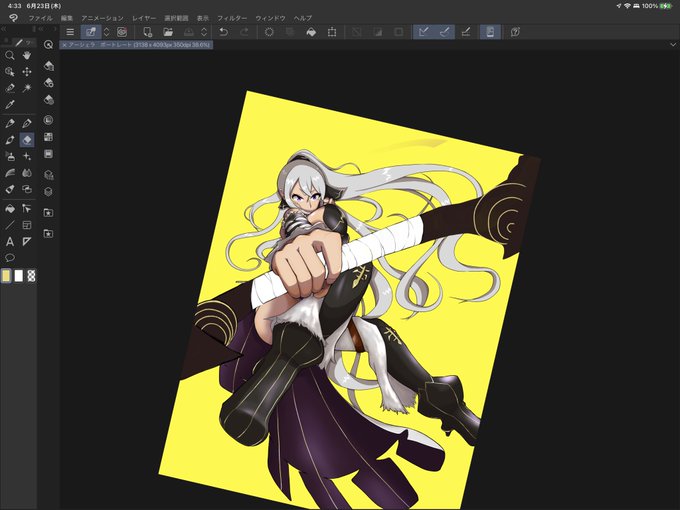
Task: Select the Eyedropper tool
Action: tap(10, 105)
